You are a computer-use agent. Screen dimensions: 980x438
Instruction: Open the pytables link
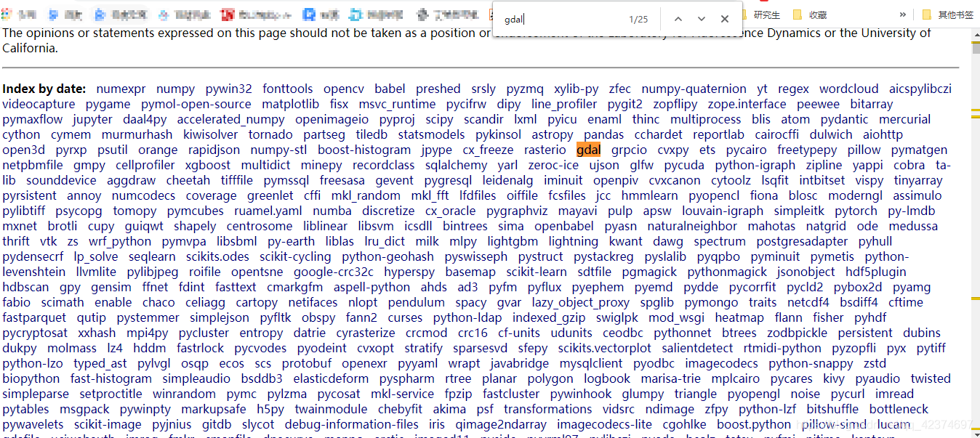point(26,409)
